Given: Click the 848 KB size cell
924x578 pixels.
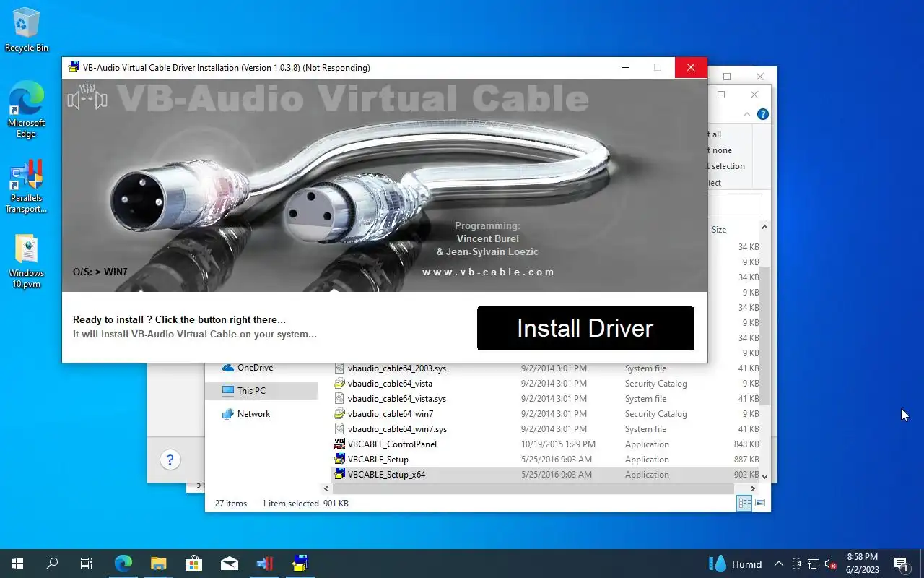Looking at the screenshot, I should tap(746, 444).
